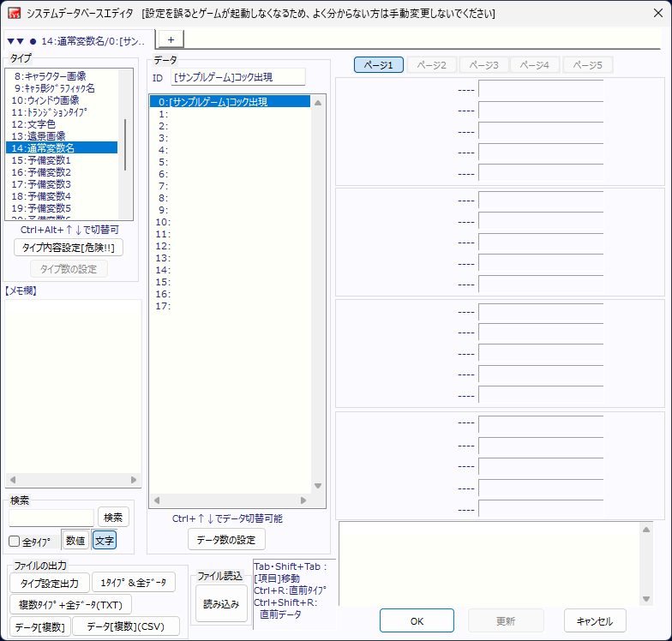This screenshot has height=641, width=672.
Task: Toggle the 文字 search mode button
Action: click(x=105, y=541)
